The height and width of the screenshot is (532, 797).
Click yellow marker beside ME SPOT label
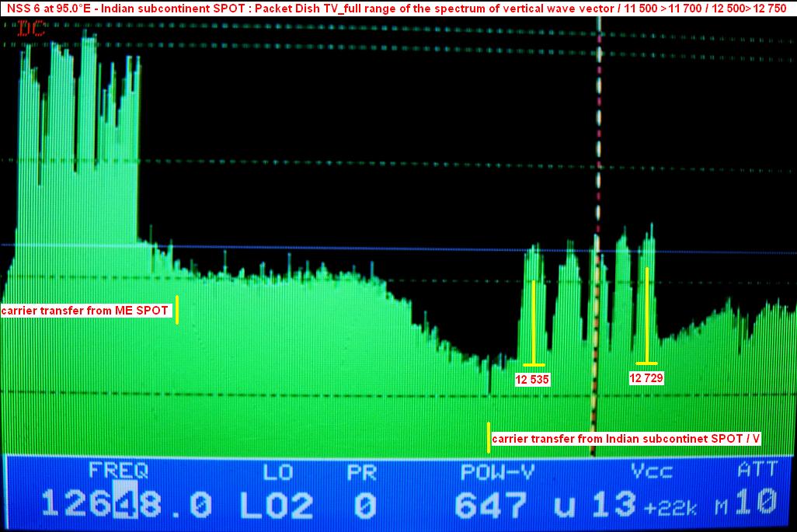point(177,310)
